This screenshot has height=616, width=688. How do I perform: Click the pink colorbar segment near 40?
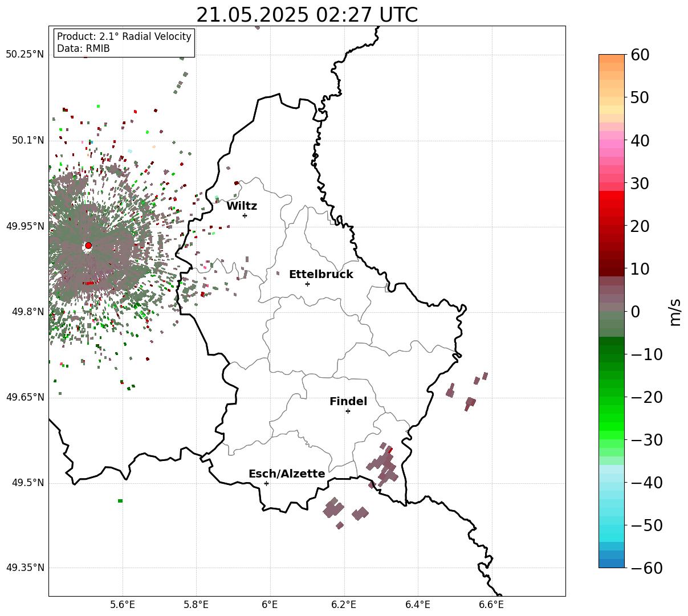612,144
